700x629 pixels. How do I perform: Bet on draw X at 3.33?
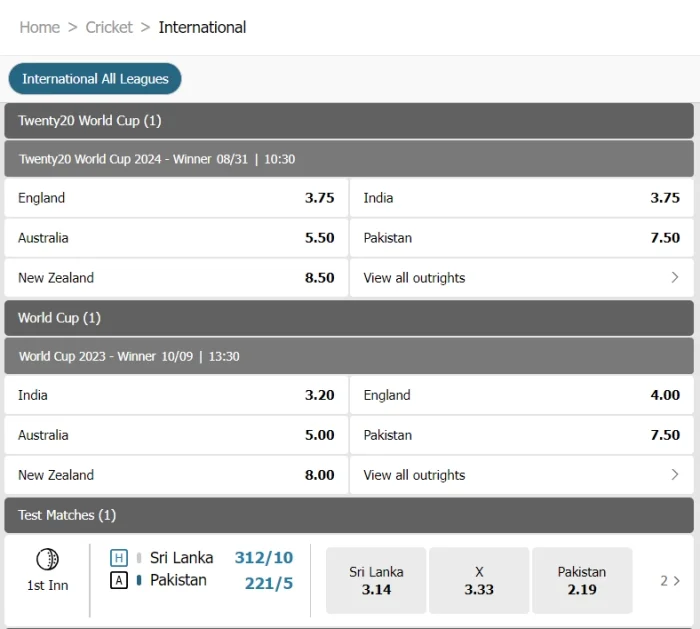tap(479, 580)
